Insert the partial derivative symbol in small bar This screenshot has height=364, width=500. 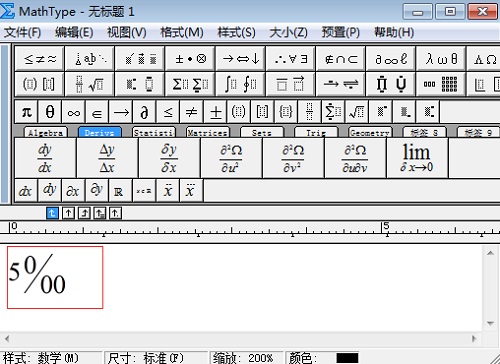(144, 112)
